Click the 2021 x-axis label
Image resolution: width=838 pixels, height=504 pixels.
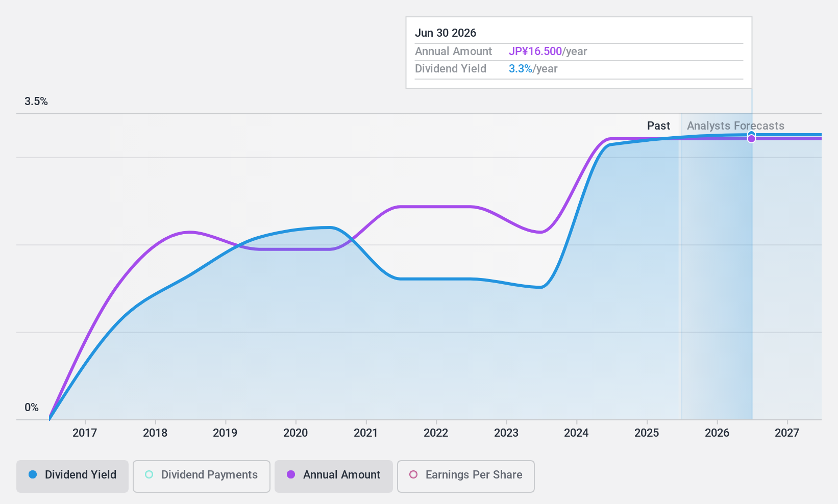click(366, 433)
